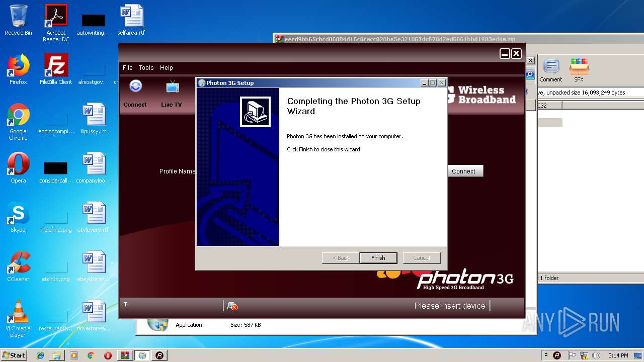
Task: Open Action Center flag tray icon
Action: coord(572,355)
